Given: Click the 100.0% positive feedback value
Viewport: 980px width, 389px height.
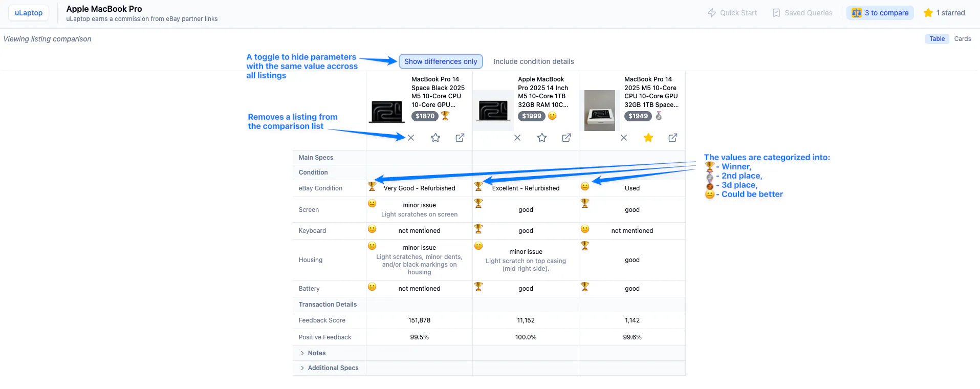Looking at the screenshot, I should [526, 337].
